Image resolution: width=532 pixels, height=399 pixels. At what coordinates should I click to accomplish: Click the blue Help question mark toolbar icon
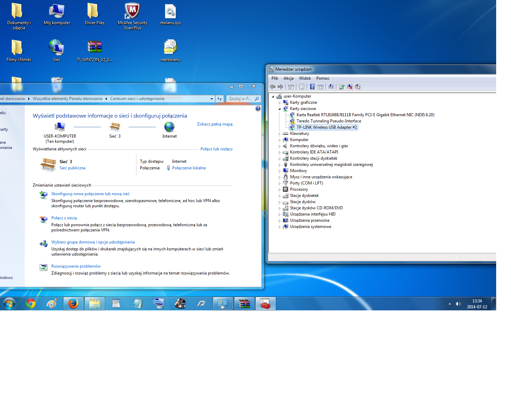(x=312, y=87)
